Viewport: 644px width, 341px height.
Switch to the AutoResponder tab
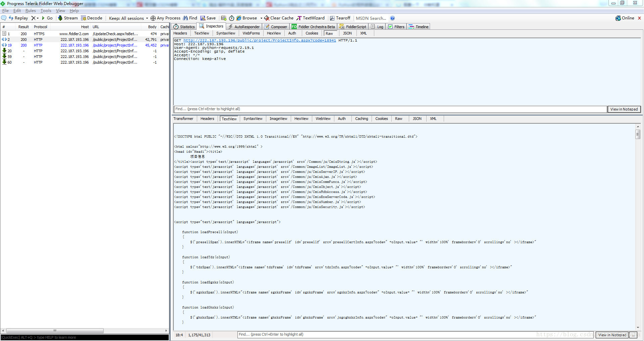[x=244, y=27]
